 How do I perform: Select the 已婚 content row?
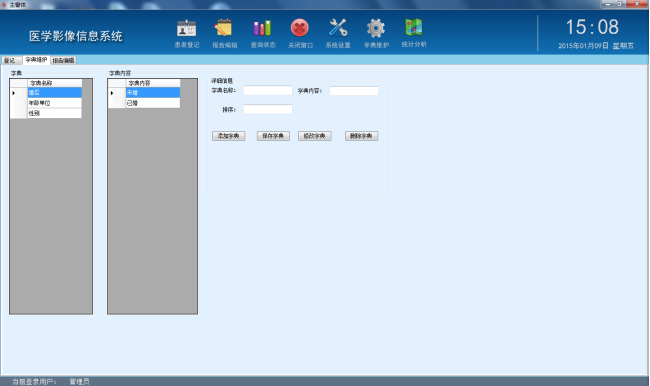coord(153,103)
